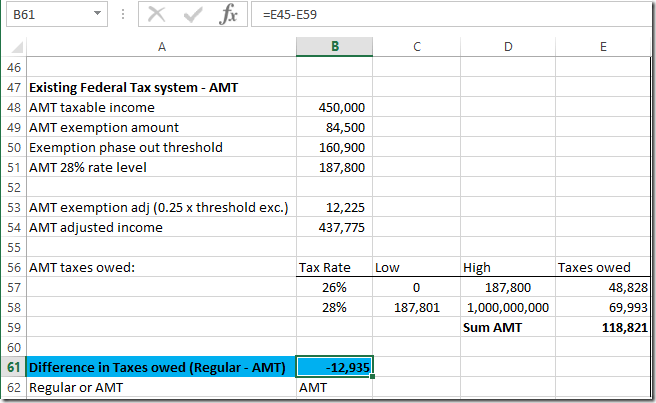Viewport: 656px width, 403px height.
Task: Select column A header
Action: tap(161, 46)
